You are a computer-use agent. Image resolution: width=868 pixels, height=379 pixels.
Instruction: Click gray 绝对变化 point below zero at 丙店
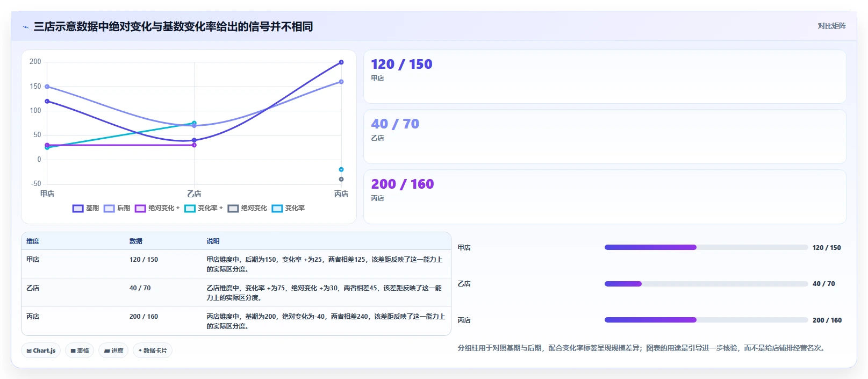[x=341, y=179]
